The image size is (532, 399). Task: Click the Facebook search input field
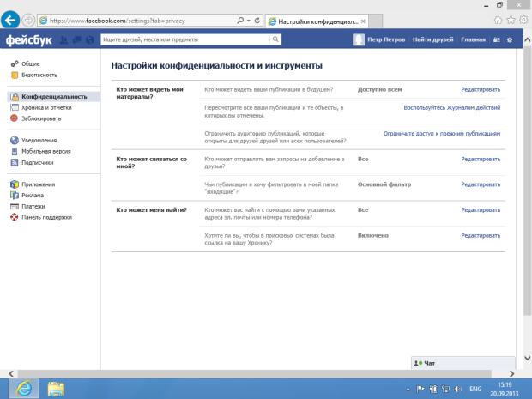coord(185,39)
